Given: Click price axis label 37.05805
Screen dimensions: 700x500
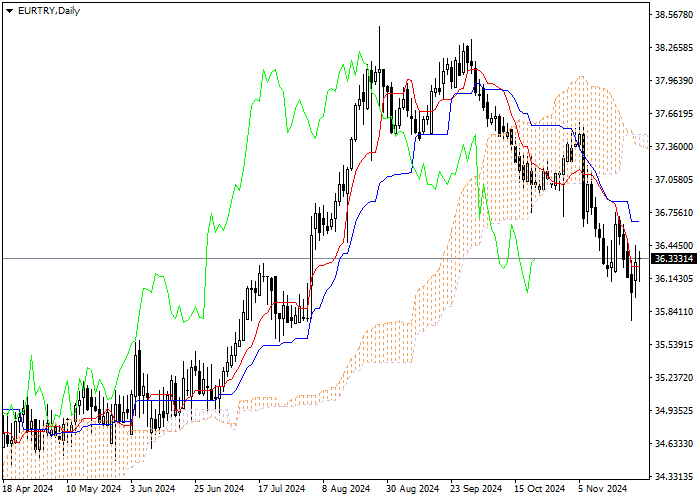Looking at the screenshot, I should 674,180.
